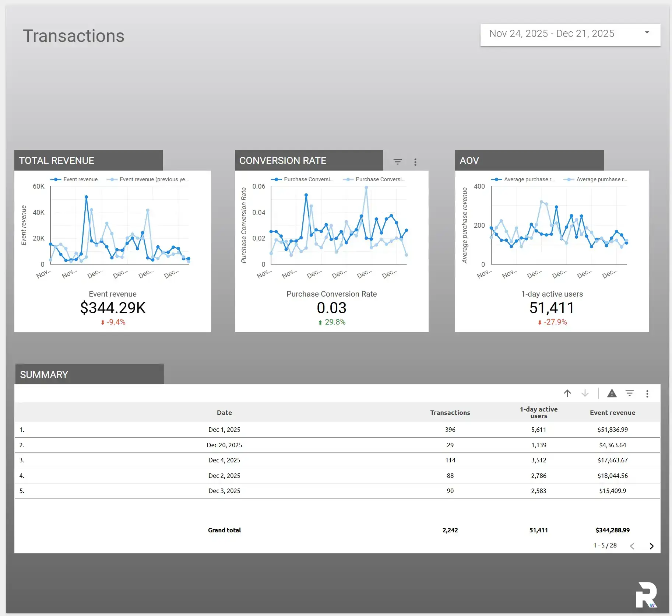Click the next page arrow in Summary table
The height and width of the screenshot is (616, 672).
[x=651, y=546]
